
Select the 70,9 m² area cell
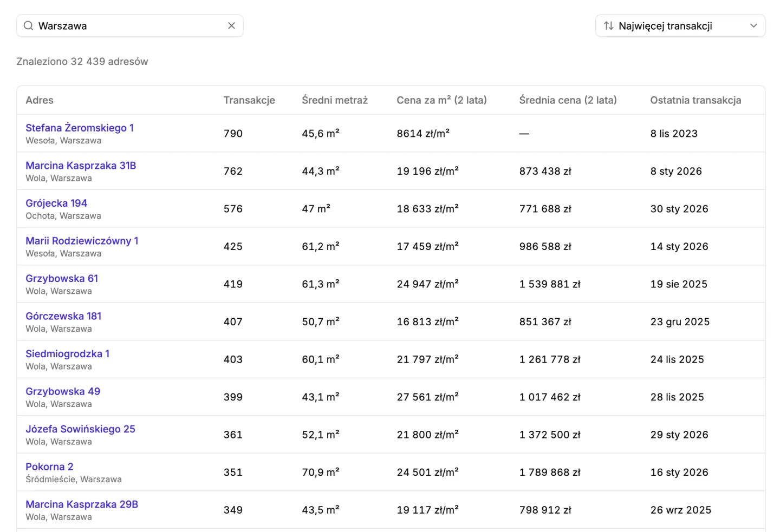321,472
